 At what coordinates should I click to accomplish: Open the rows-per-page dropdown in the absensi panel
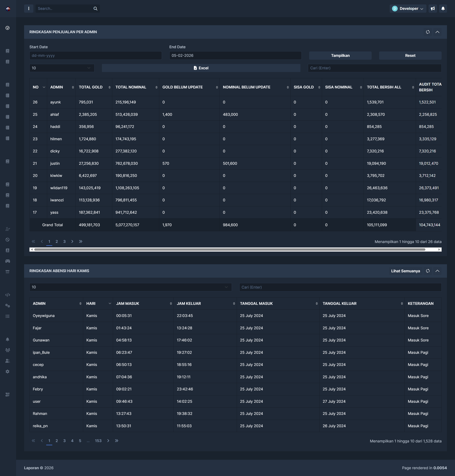[130, 287]
